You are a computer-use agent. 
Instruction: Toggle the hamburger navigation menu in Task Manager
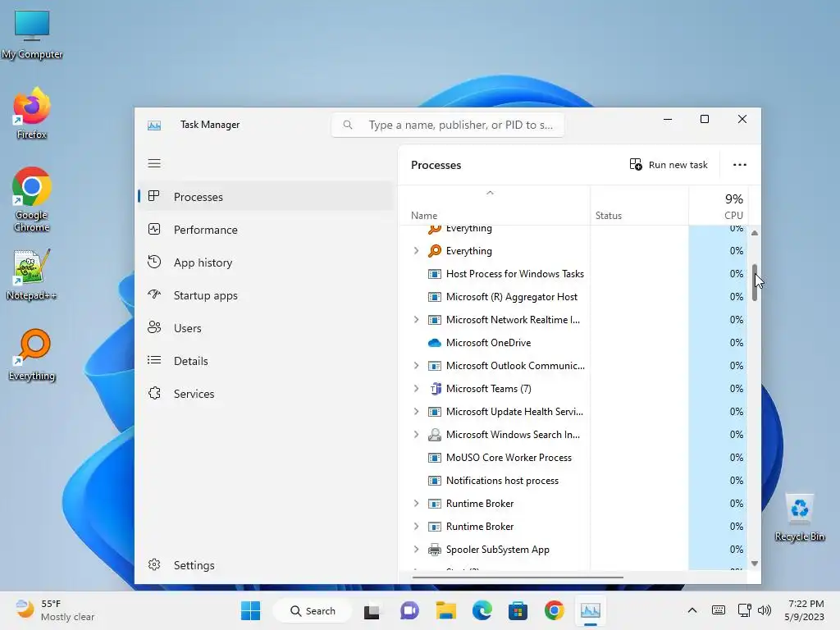(154, 163)
